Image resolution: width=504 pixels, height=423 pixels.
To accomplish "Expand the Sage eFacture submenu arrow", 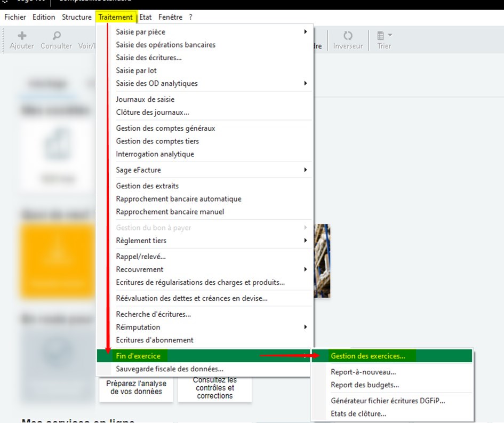I will pyautogui.click(x=306, y=170).
